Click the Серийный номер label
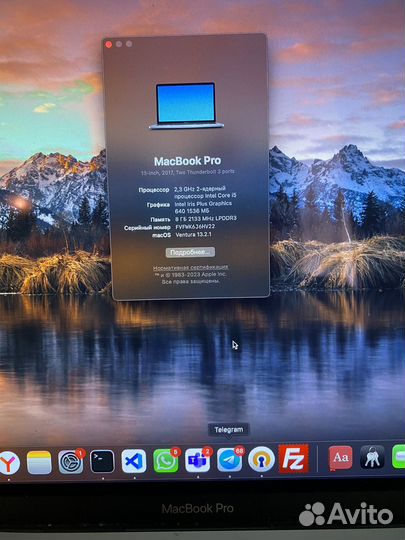Viewport: 405px width, 540px height. pyautogui.click(x=147, y=227)
